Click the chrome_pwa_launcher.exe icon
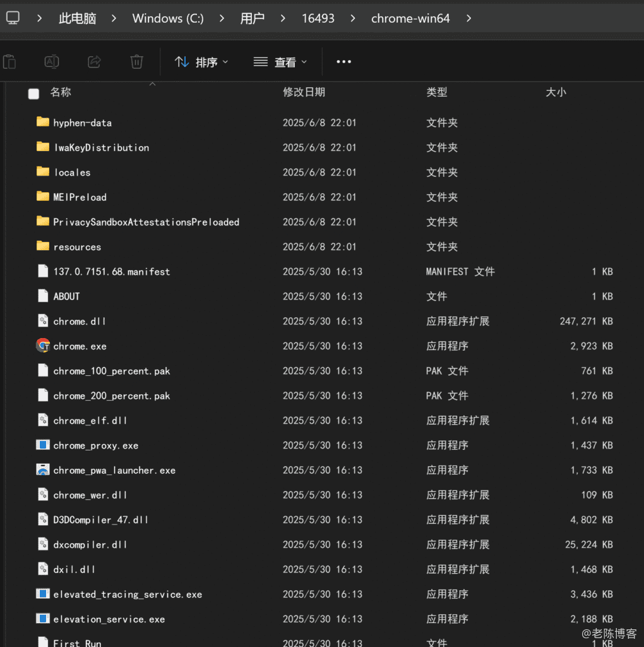This screenshot has width=644, height=647. [x=43, y=469]
